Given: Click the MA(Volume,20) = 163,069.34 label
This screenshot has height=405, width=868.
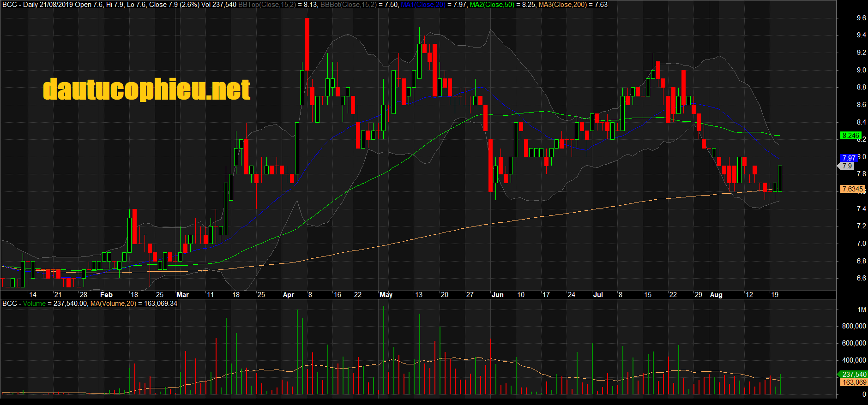Looking at the screenshot, I should [134, 304].
